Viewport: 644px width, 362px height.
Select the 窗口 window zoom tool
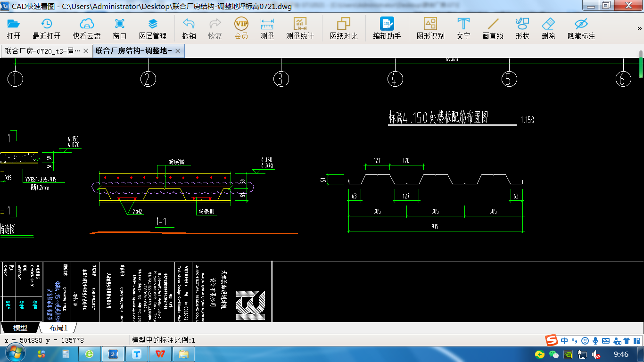120,28
